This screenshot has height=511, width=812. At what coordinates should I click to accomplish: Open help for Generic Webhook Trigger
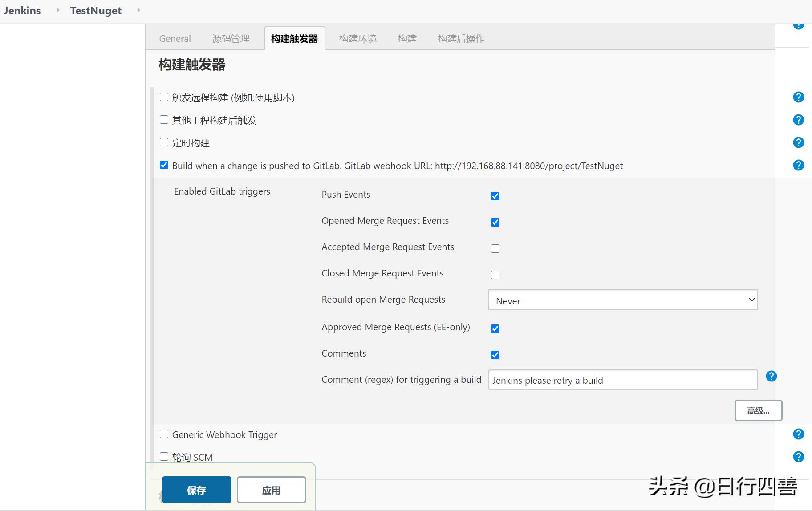tap(798, 434)
